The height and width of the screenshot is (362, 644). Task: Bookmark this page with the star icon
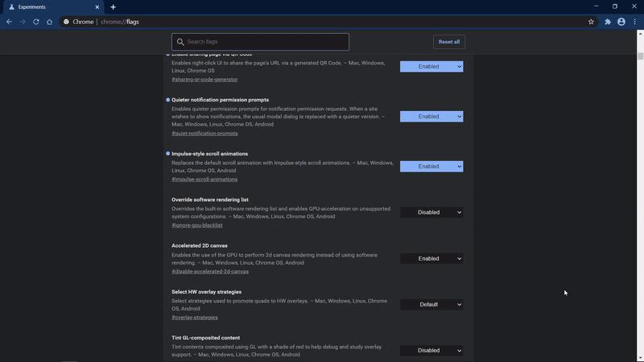coord(591,22)
